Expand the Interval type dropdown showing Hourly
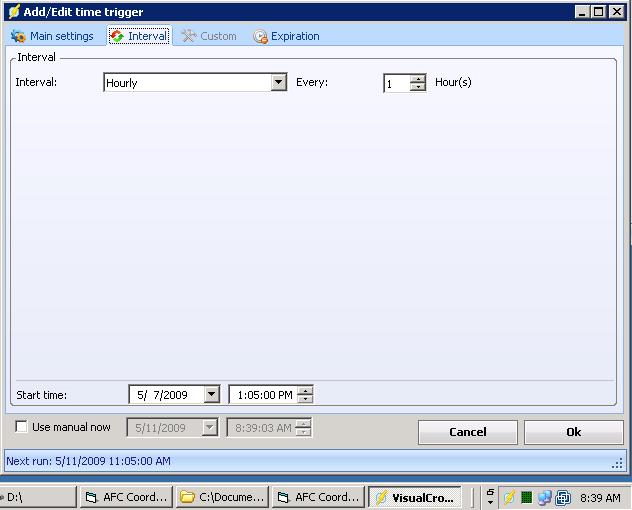The width and height of the screenshot is (632, 510). (279, 82)
